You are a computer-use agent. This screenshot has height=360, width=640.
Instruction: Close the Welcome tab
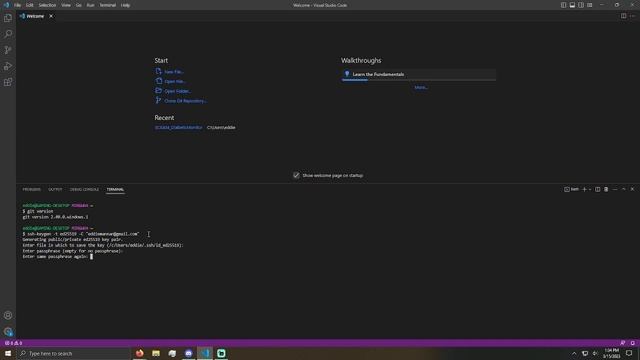pyautogui.click(x=51, y=16)
